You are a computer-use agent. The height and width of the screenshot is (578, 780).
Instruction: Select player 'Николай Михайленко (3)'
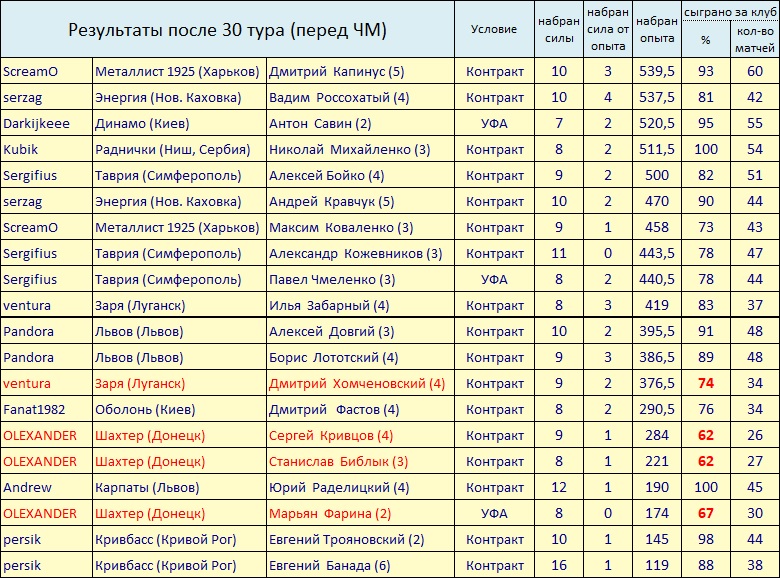pos(350,150)
